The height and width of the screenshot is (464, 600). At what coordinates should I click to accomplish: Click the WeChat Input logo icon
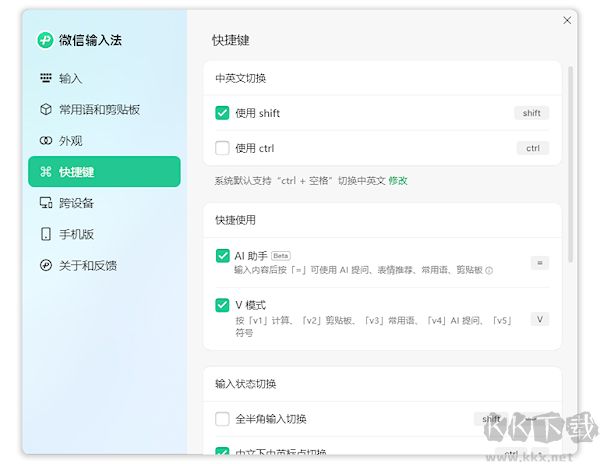45,40
